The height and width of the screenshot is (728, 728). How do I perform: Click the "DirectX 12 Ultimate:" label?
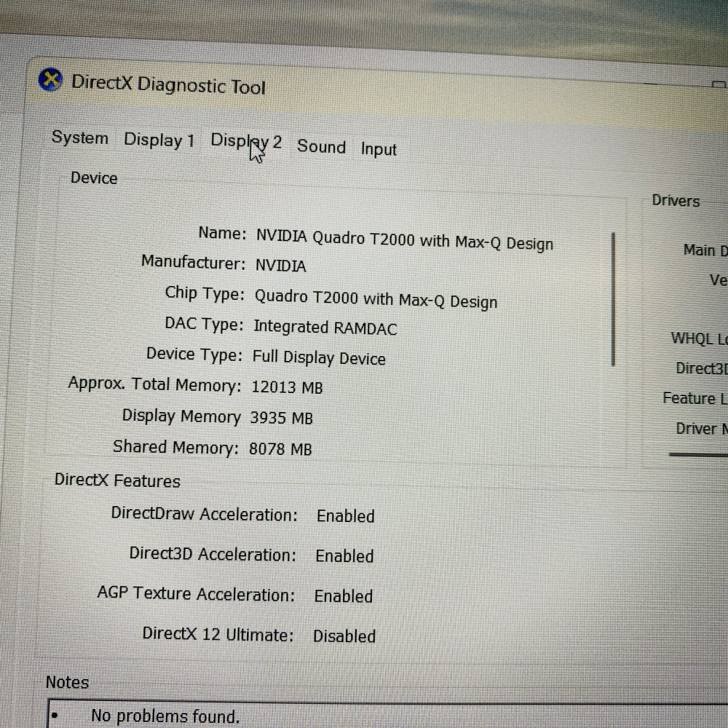point(218,634)
